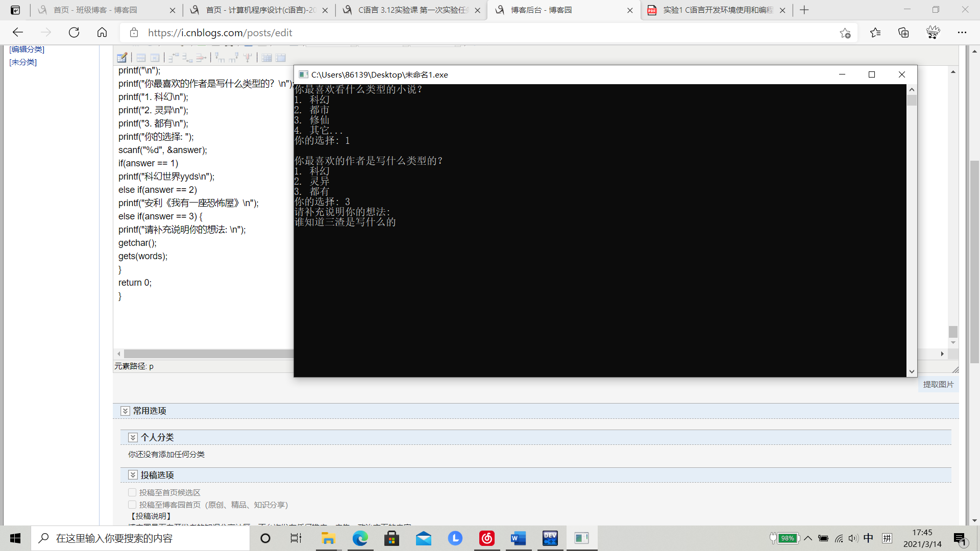Toggle the Chinese IME mode indicator
Image resolution: width=980 pixels, height=551 pixels.
coord(868,538)
